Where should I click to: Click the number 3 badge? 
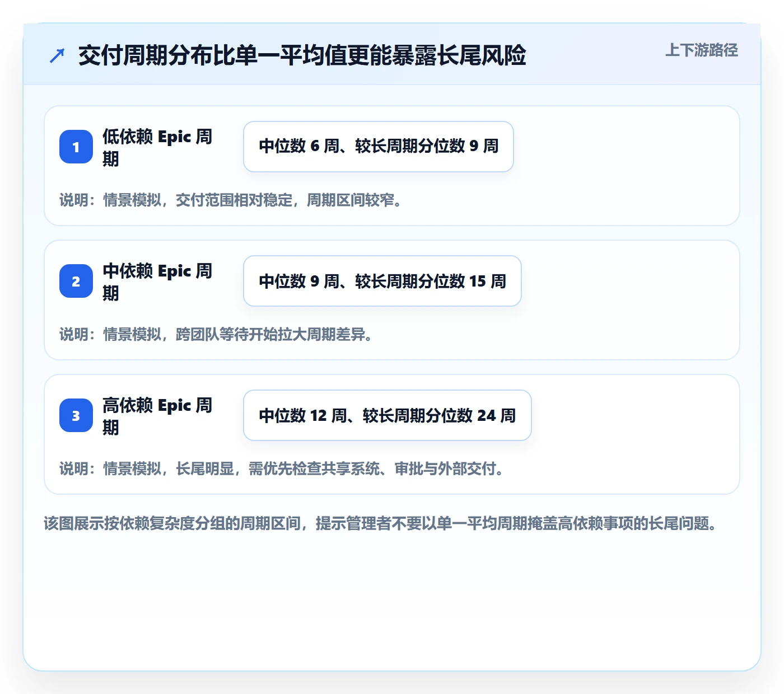coord(76,415)
